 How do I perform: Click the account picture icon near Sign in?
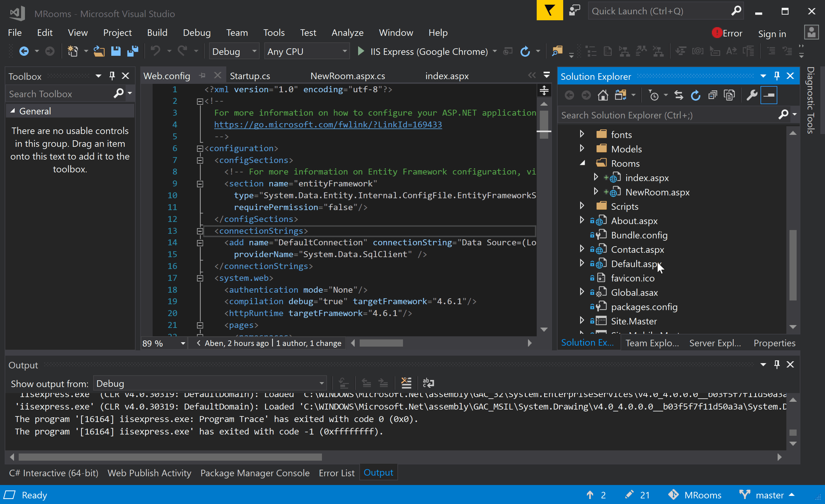point(811,32)
